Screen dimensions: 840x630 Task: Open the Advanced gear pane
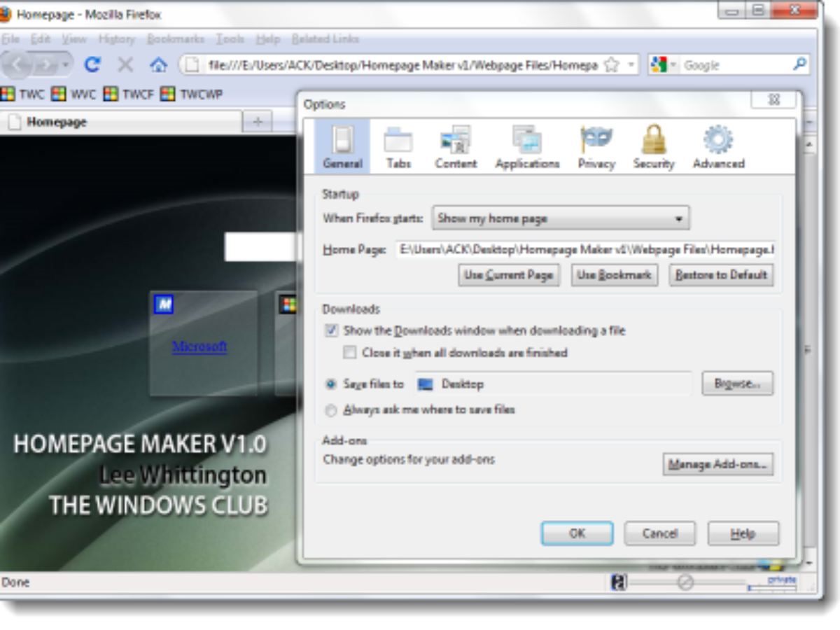point(718,146)
